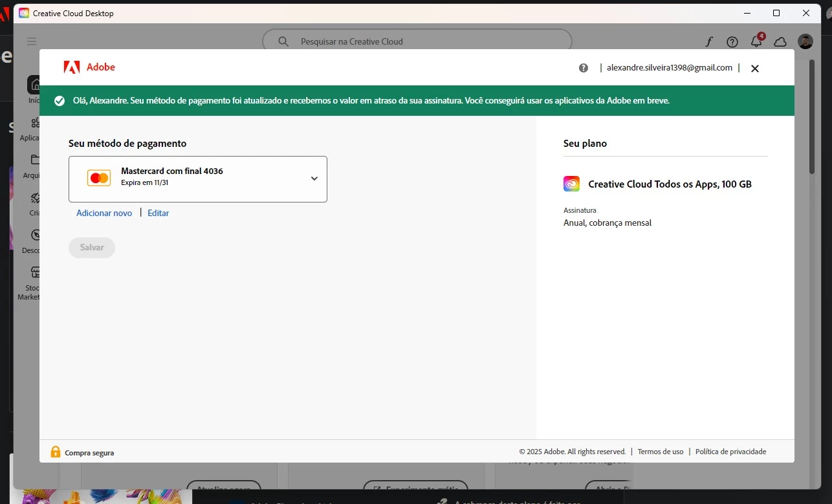Open Termos de uso link
Image resolution: width=832 pixels, height=504 pixels.
click(x=661, y=452)
